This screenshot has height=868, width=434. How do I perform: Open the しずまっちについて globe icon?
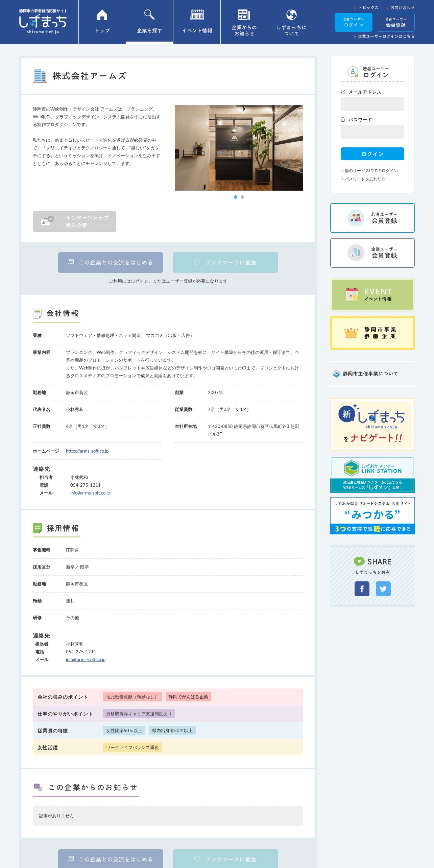[291, 15]
